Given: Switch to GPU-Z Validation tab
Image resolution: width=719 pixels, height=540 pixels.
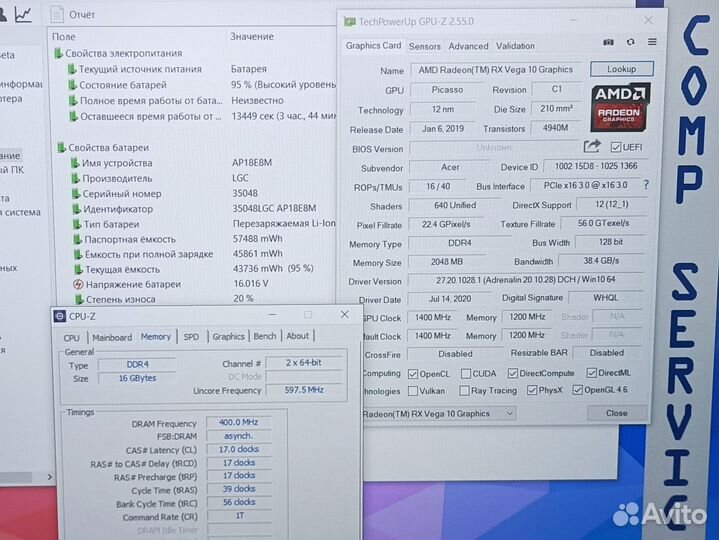Looking at the screenshot, I should point(515,46).
